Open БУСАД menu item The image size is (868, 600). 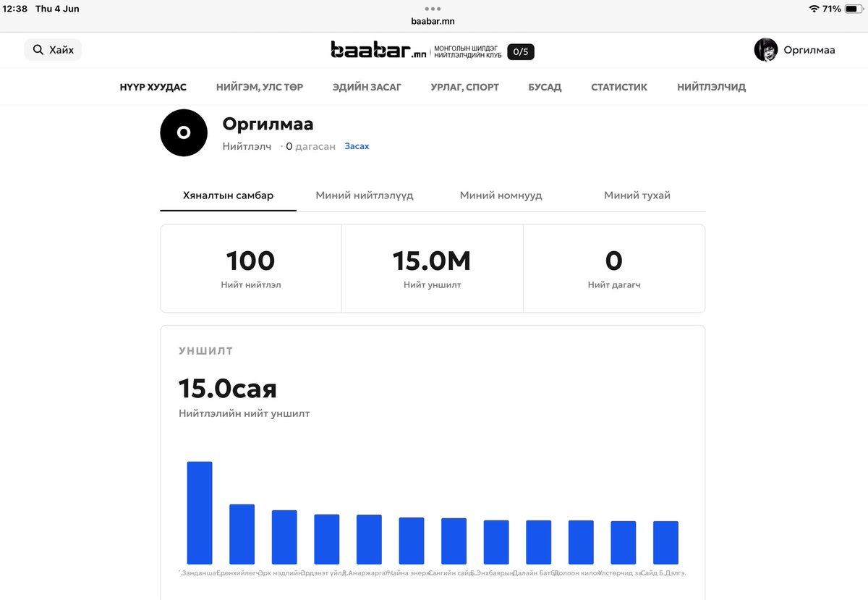pos(545,87)
